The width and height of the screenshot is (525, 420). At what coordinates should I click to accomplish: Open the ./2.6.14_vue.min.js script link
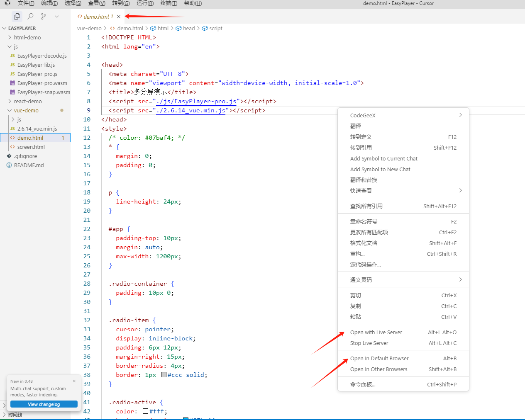pyautogui.click(x=190, y=110)
